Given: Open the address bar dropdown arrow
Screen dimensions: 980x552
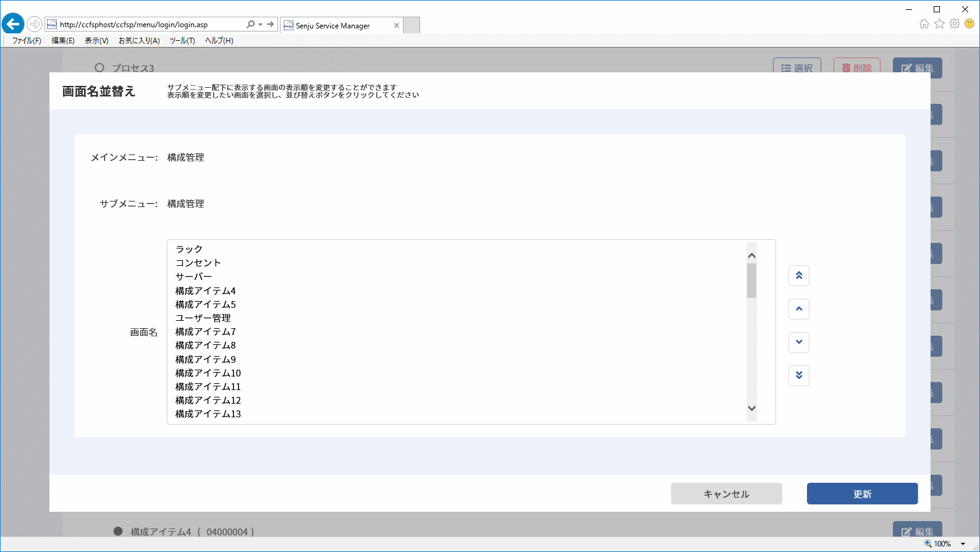Looking at the screenshot, I should (x=261, y=25).
